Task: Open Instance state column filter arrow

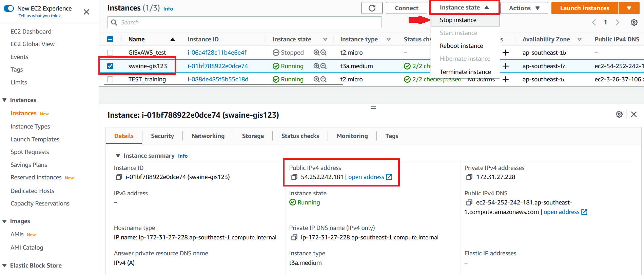Action: click(x=325, y=39)
